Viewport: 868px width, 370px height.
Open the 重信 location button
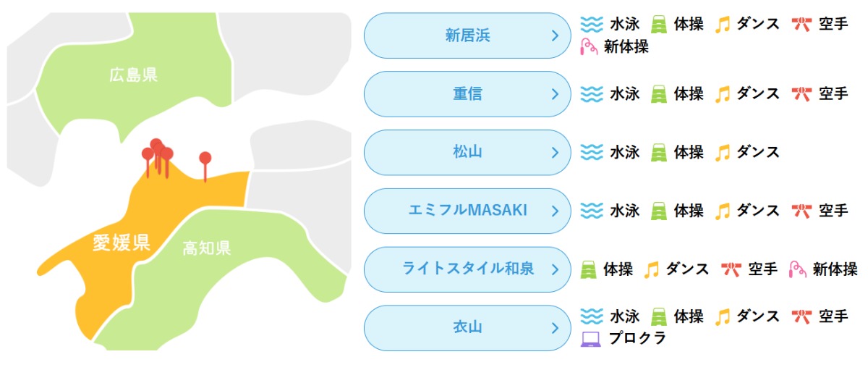pos(467,94)
